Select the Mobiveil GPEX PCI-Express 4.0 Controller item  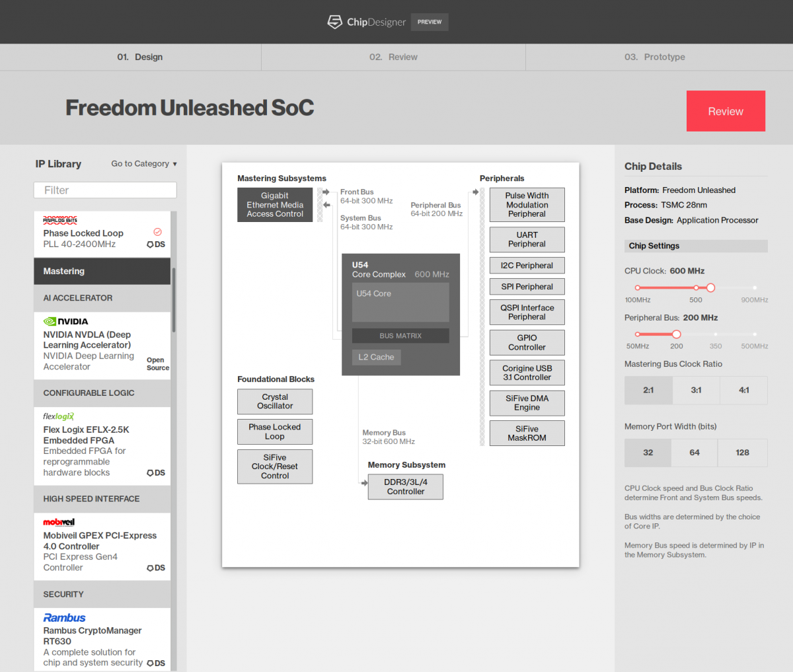pyautogui.click(x=102, y=546)
